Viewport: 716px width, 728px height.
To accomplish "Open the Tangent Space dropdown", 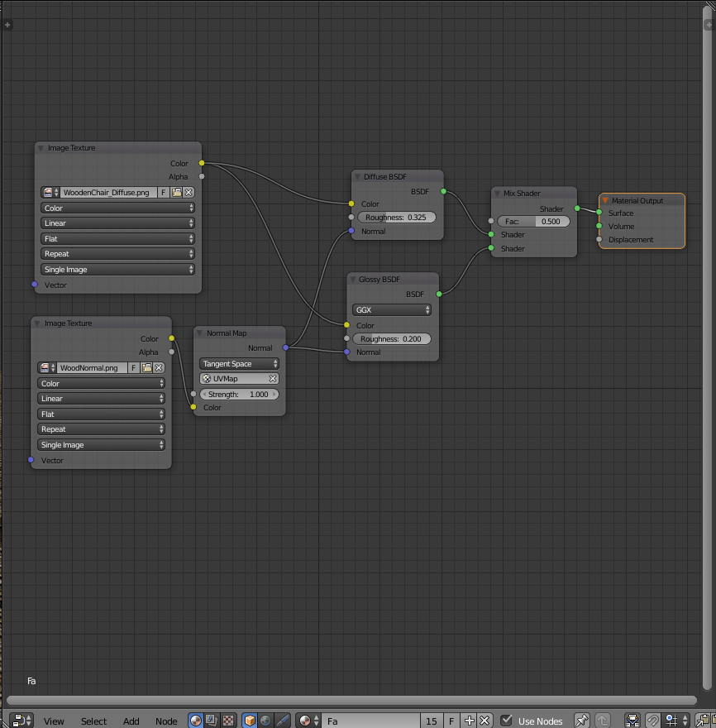I will [239, 364].
